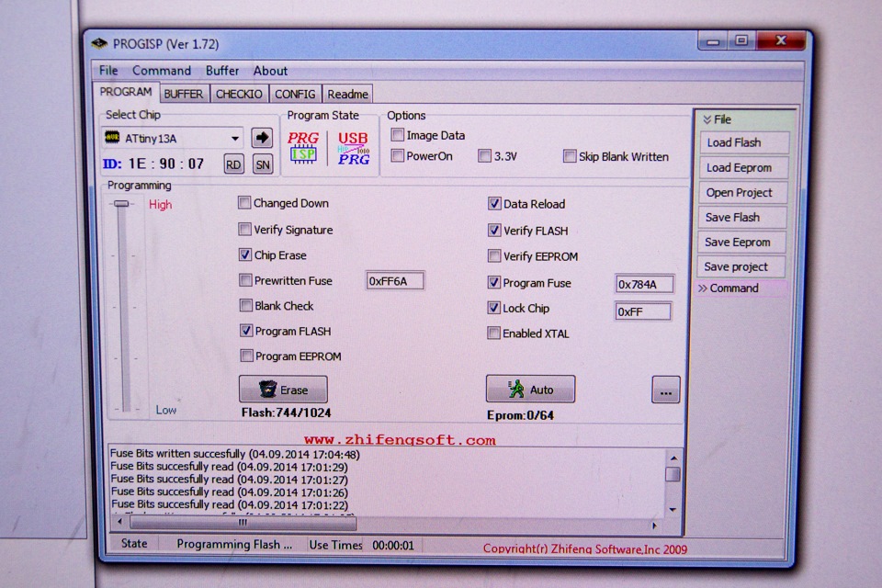Open the ellipsis options button
The height and width of the screenshot is (588, 882).
click(665, 390)
